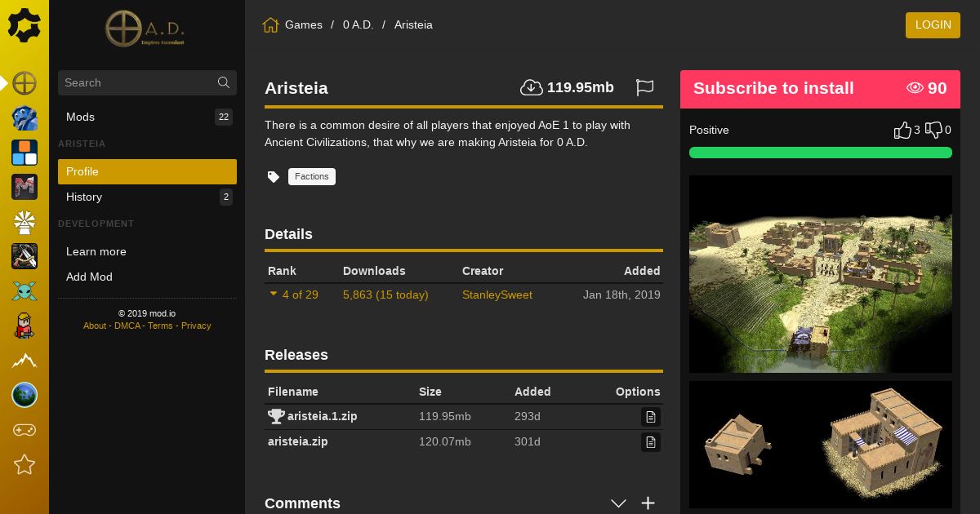The width and height of the screenshot is (980, 514).
Task: Download aristeia.zip file
Action: coord(298,441)
